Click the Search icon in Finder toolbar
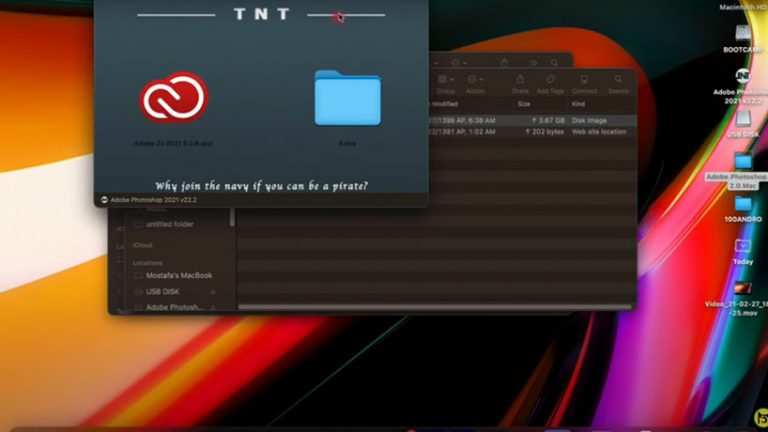The width and height of the screenshot is (768, 432). tap(619, 80)
